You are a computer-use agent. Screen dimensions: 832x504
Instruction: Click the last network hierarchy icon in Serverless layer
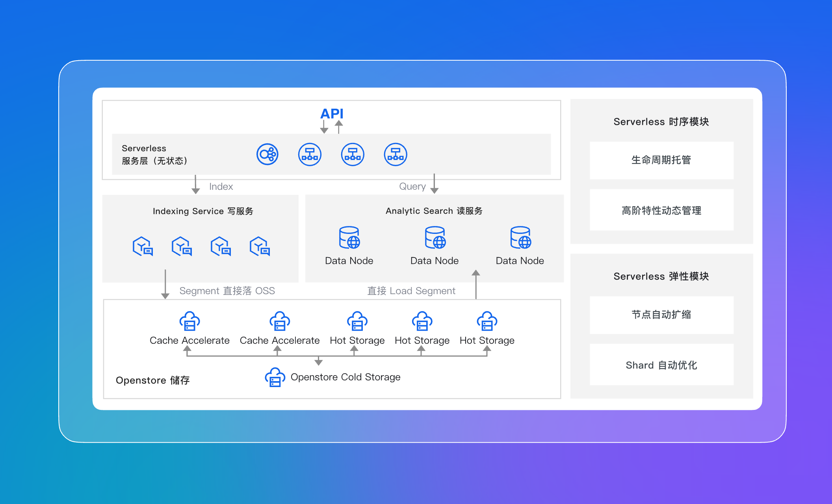[396, 154]
